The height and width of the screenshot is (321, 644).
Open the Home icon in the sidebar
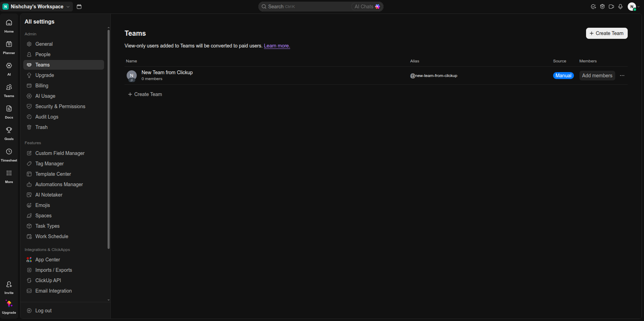coord(9,23)
